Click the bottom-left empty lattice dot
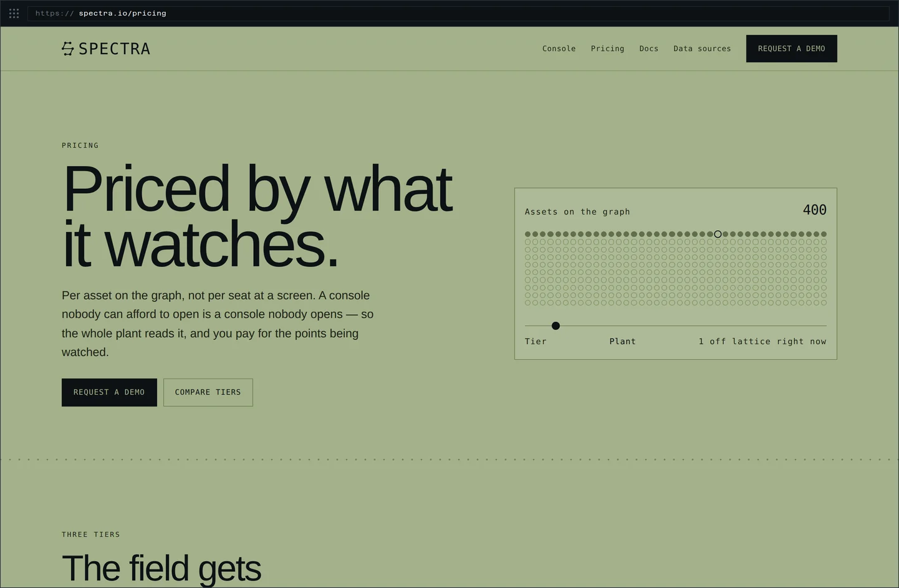 coord(528,303)
